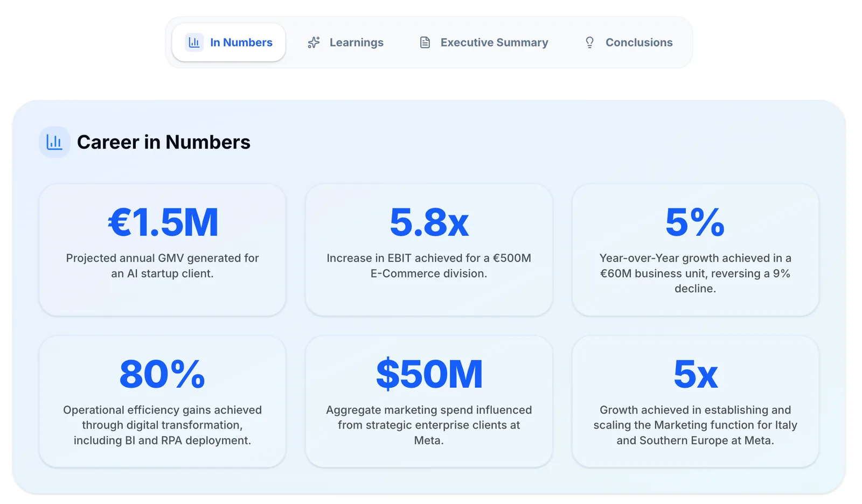Viewport: 862px width, 504px height.
Task: Click the chart icon next to the Career in Numbers heading
Action: point(54,142)
